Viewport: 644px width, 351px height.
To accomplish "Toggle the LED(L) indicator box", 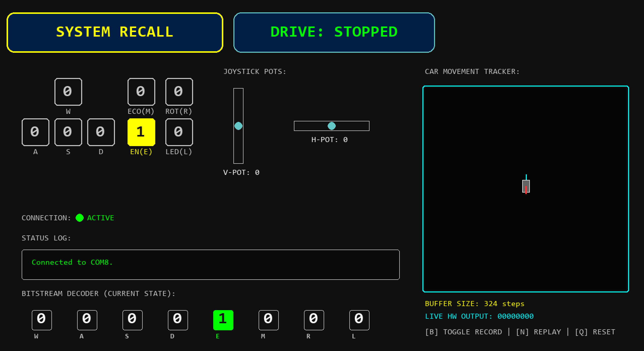I will coord(179,132).
